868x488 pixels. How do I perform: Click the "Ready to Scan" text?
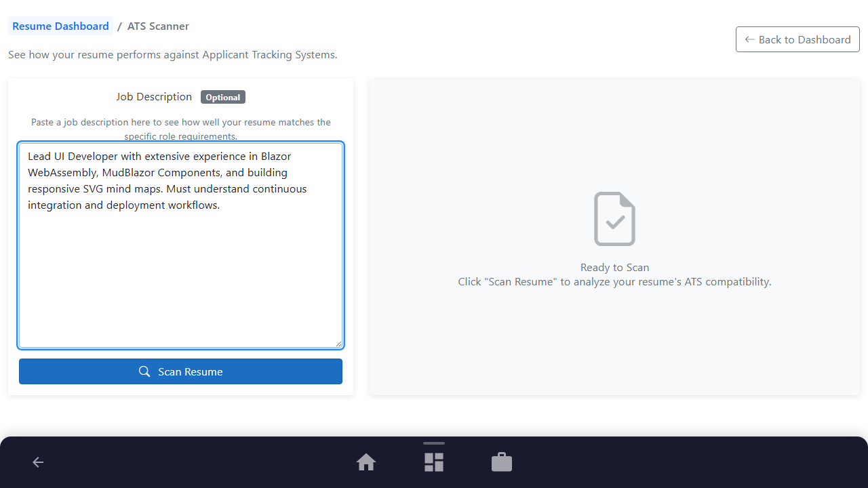(615, 268)
